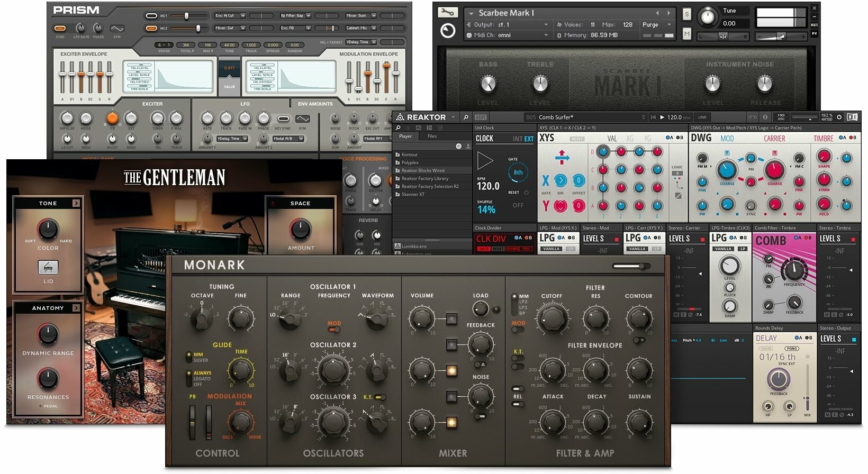Toggle Prism LFO KEY SYNC button

click(284, 118)
